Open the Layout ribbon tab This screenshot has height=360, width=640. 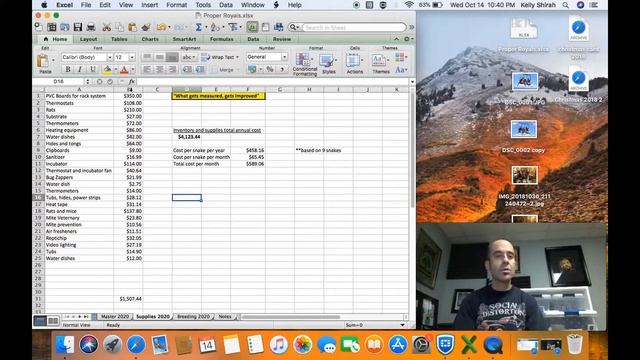pyautogui.click(x=89, y=39)
